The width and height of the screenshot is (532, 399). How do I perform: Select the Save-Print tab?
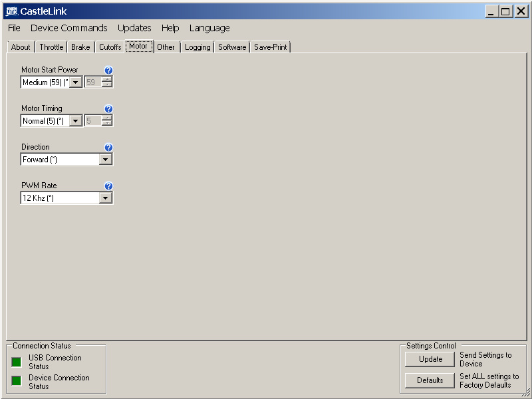tap(271, 47)
